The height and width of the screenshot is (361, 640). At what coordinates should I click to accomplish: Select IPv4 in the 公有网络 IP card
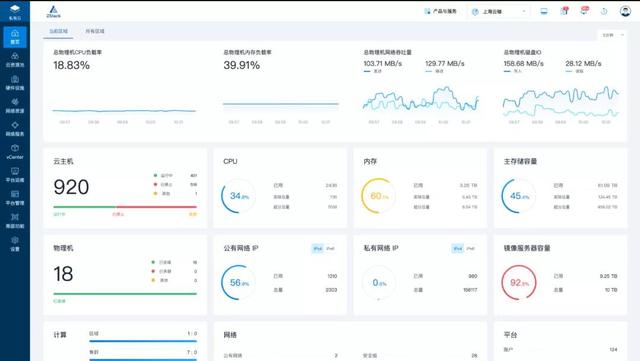318,248
